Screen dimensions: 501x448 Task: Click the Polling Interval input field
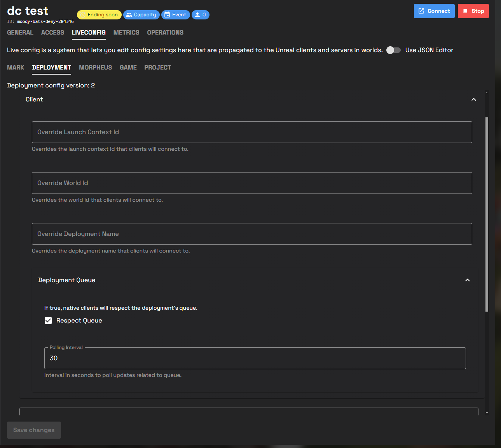click(255, 358)
